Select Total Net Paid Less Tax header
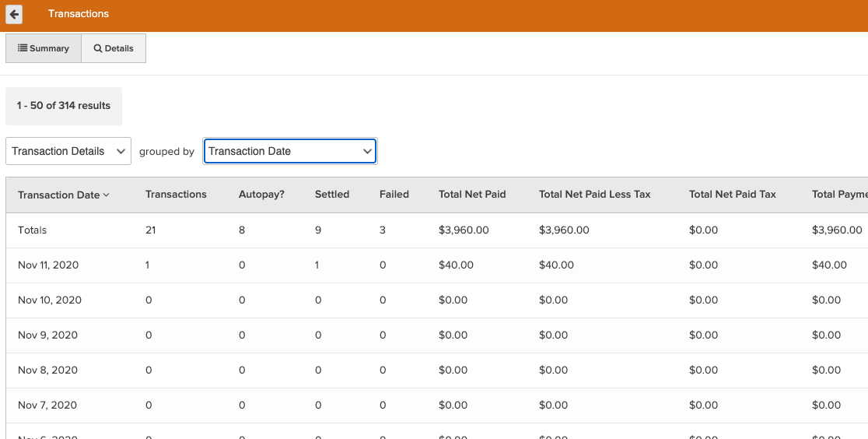This screenshot has height=439, width=868. click(594, 195)
